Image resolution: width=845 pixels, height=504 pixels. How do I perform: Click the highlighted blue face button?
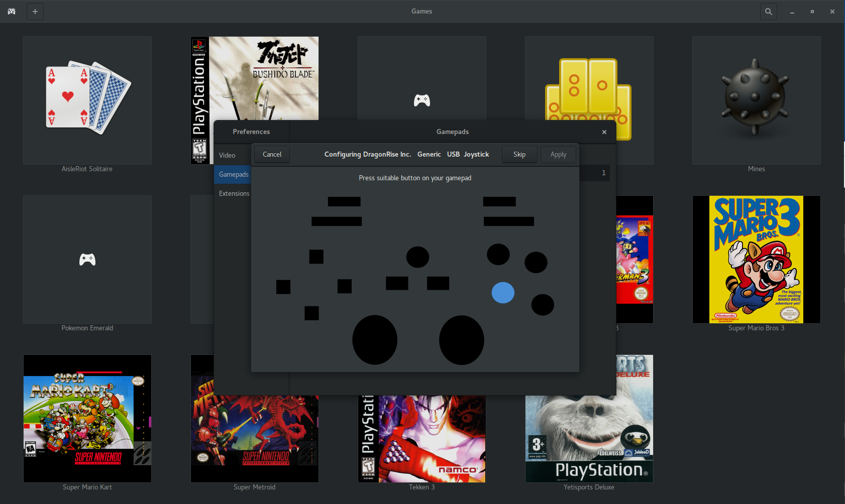[x=503, y=293]
